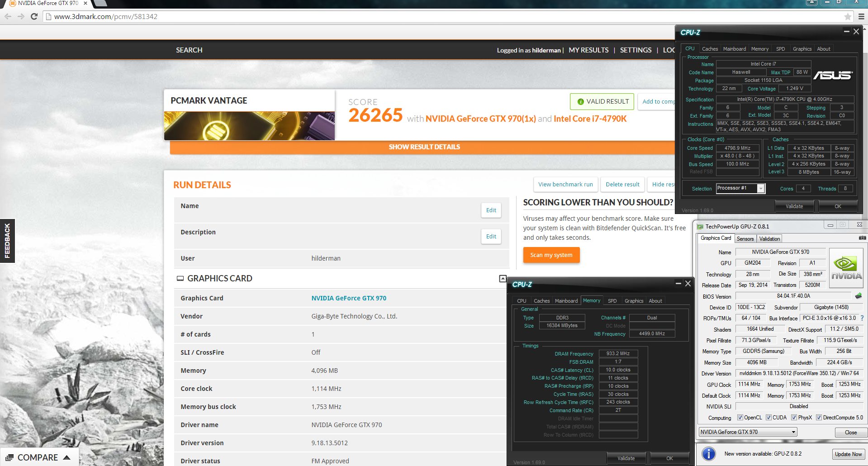868x466 pixels.
Task: Edit the Name field
Action: click(x=491, y=210)
